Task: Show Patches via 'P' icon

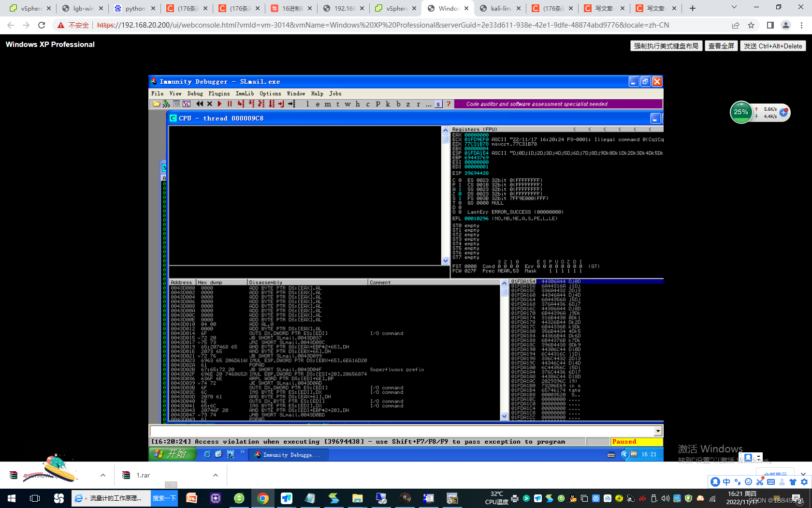Action: click(378, 104)
